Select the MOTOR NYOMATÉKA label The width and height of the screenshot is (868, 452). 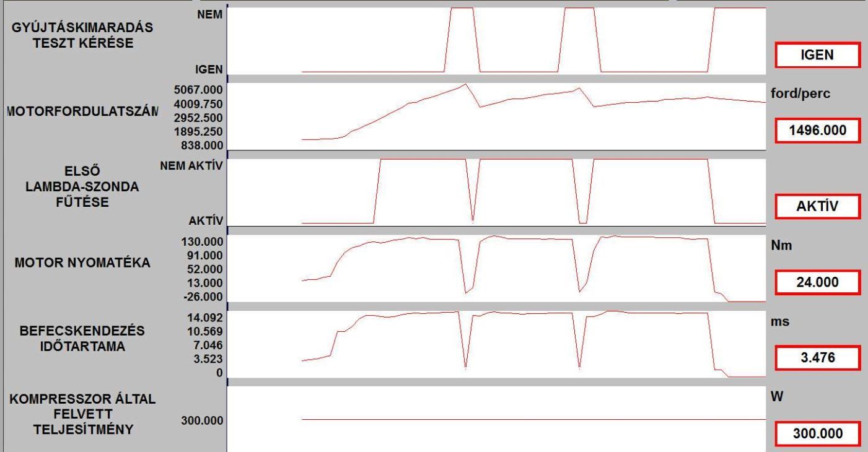[82, 262]
